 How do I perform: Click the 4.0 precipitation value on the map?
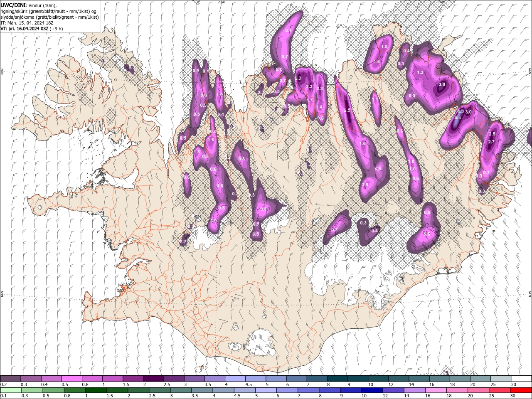pyautogui.click(x=460, y=112)
